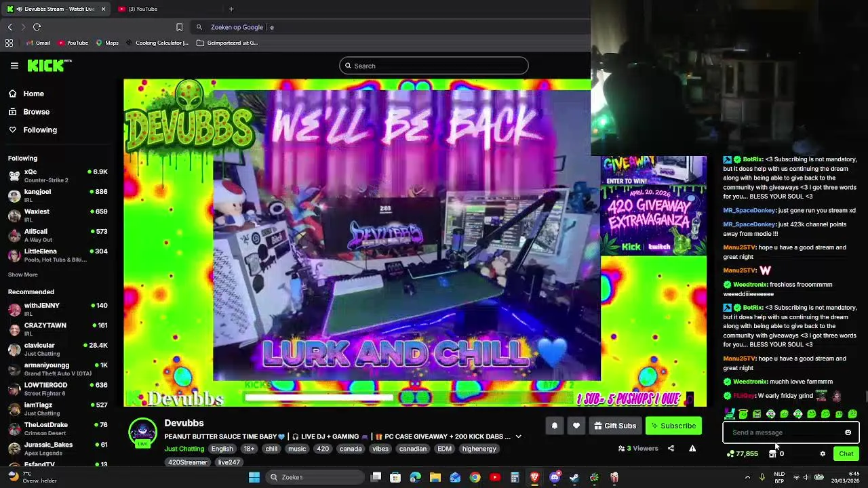Screen dimensions: 868x488
Task: Open the weather widget on taskbar
Action: [x=33, y=477]
